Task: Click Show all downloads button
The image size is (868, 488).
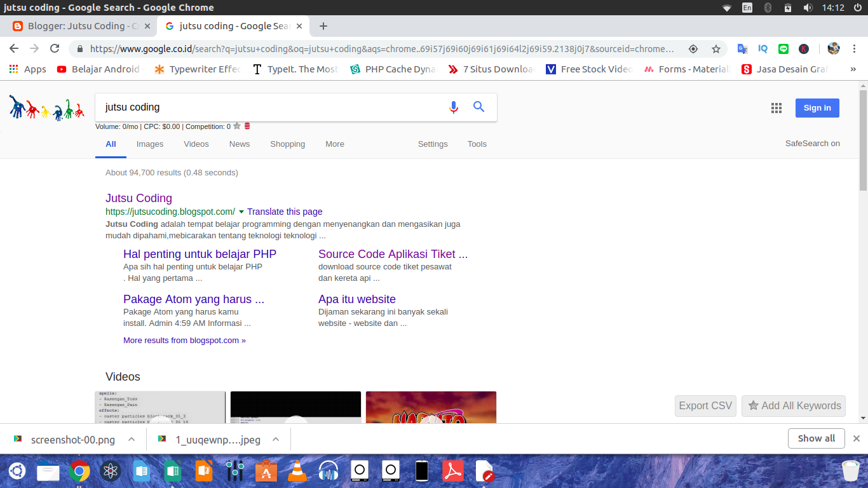Action: point(817,438)
